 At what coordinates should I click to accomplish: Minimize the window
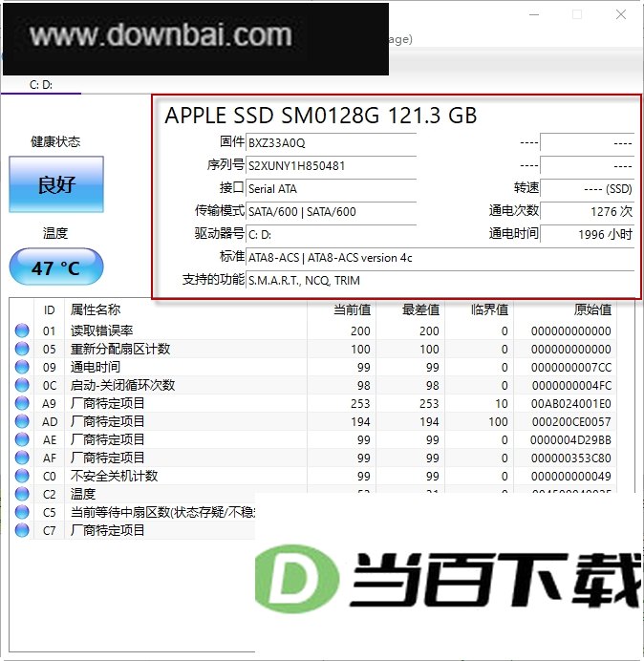tap(534, 14)
